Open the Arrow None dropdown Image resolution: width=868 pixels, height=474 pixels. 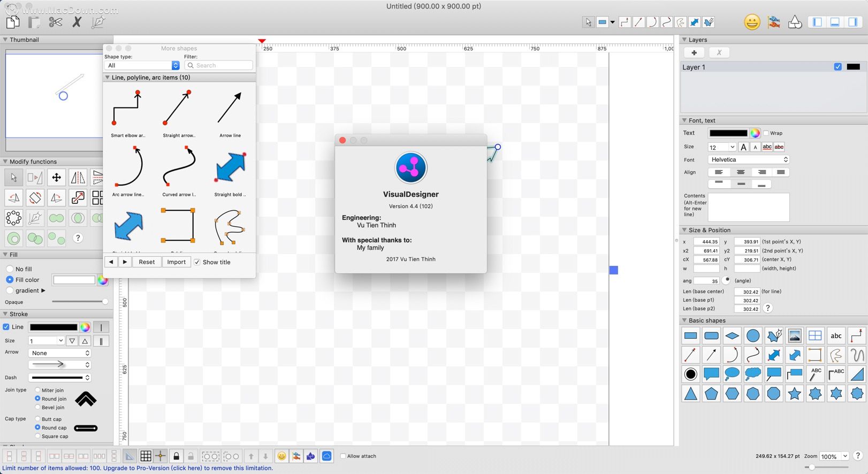pos(59,353)
